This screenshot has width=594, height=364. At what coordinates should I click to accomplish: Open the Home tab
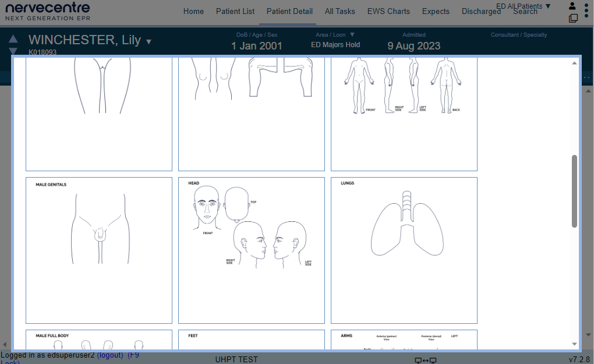tap(193, 12)
